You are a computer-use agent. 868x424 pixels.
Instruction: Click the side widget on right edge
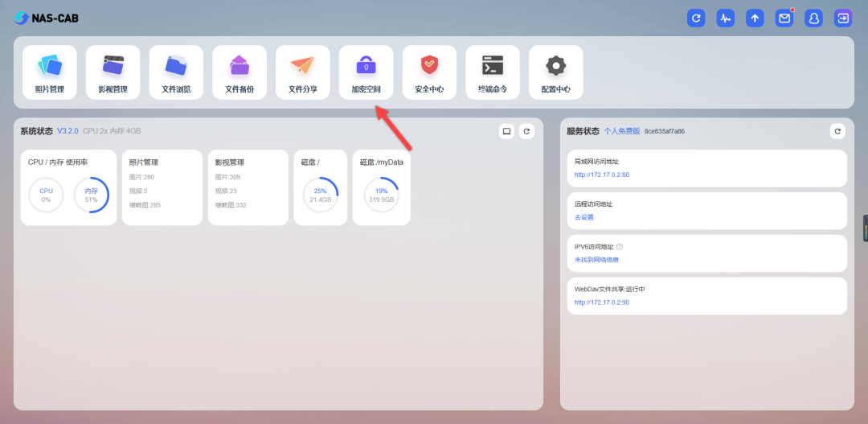(866, 228)
